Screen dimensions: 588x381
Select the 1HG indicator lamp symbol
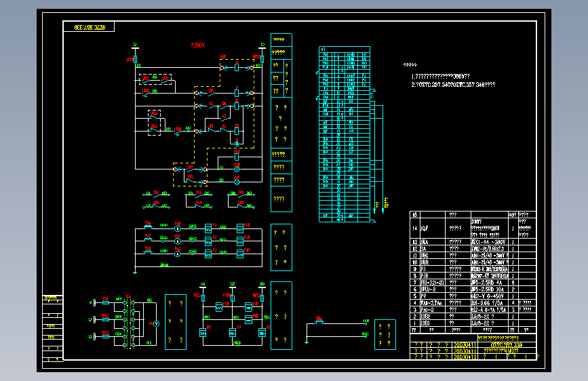point(237,182)
